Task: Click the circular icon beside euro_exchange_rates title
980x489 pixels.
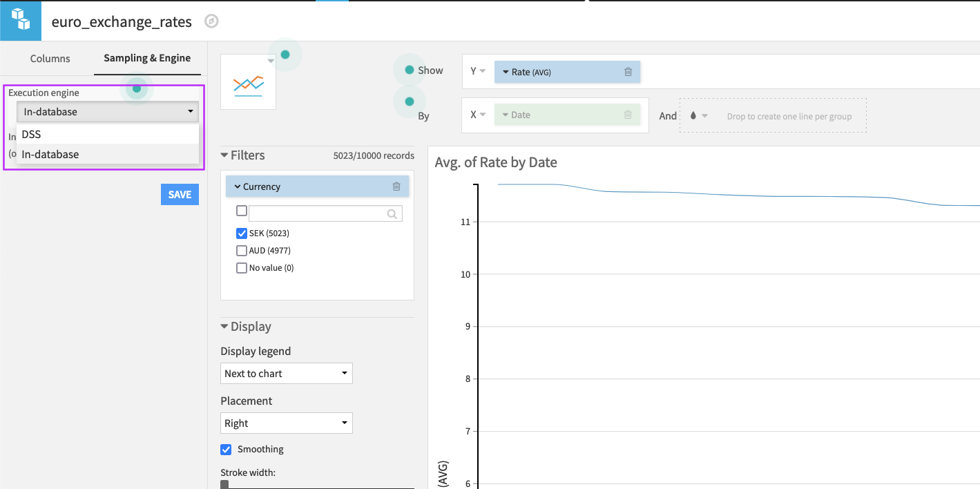Action: coord(212,21)
